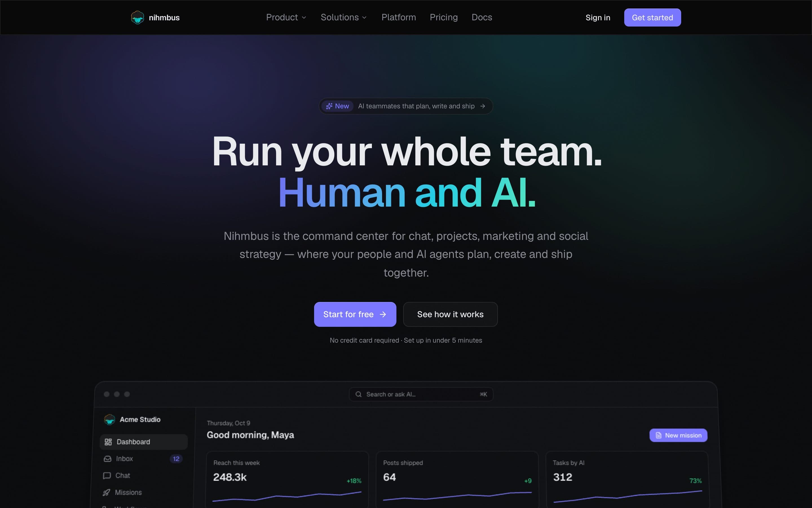Image resolution: width=812 pixels, height=508 pixels.
Task: Open Inbox in the sidebar
Action: click(143, 459)
